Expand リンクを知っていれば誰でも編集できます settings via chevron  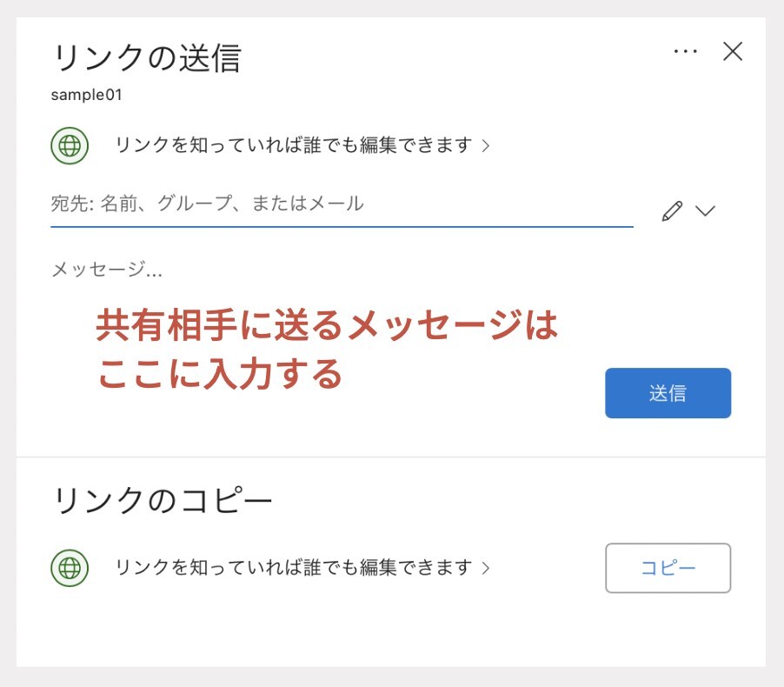click(483, 146)
